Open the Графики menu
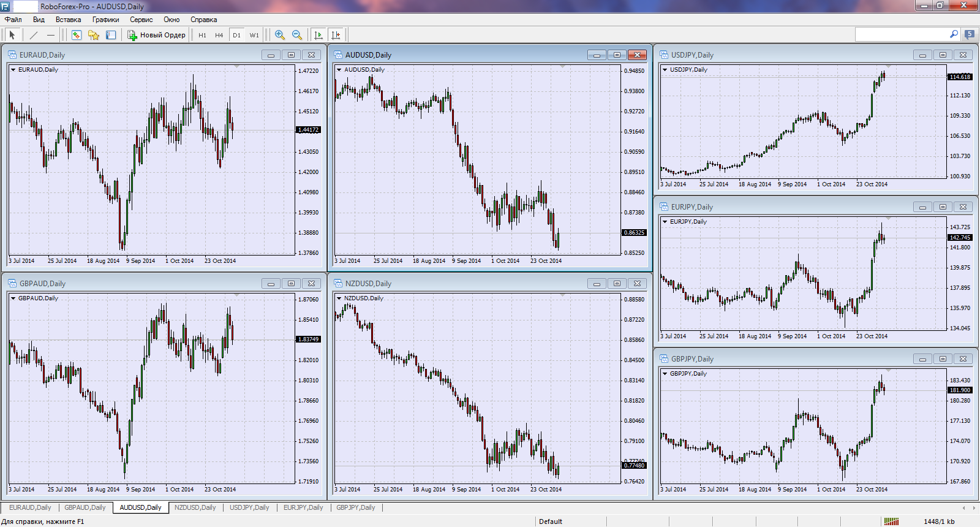 click(x=106, y=20)
